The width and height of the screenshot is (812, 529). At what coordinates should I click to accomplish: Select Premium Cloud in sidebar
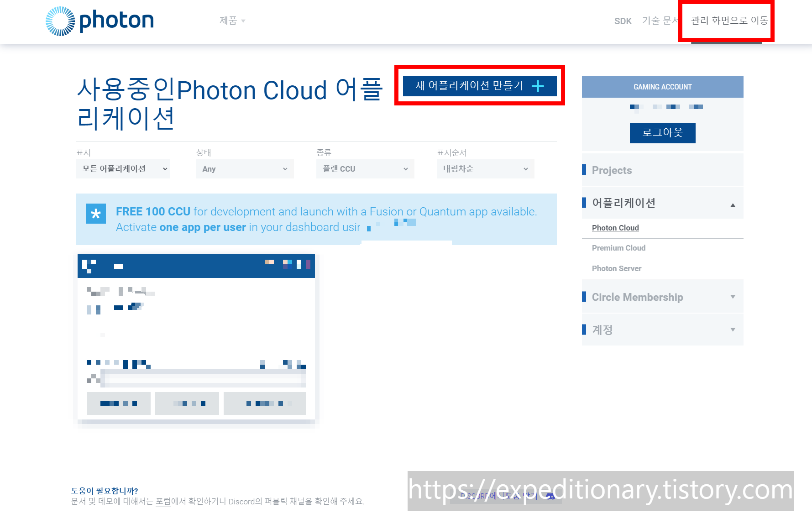(618, 248)
